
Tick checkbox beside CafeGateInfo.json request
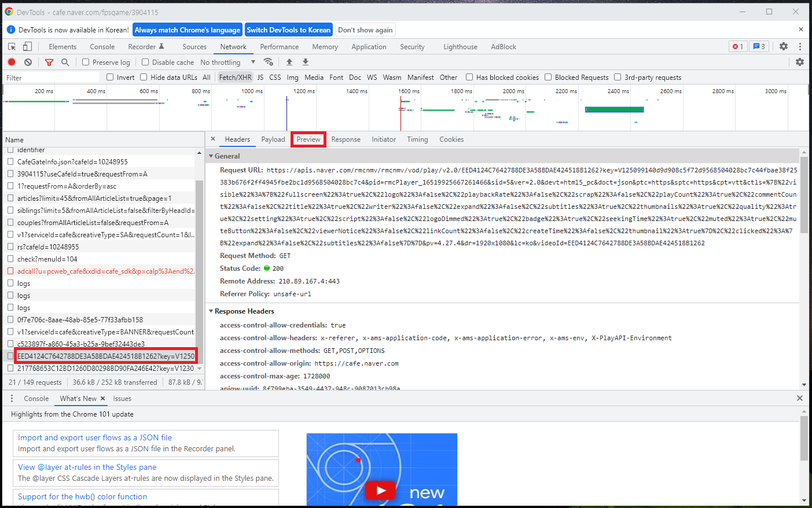tap(10, 161)
